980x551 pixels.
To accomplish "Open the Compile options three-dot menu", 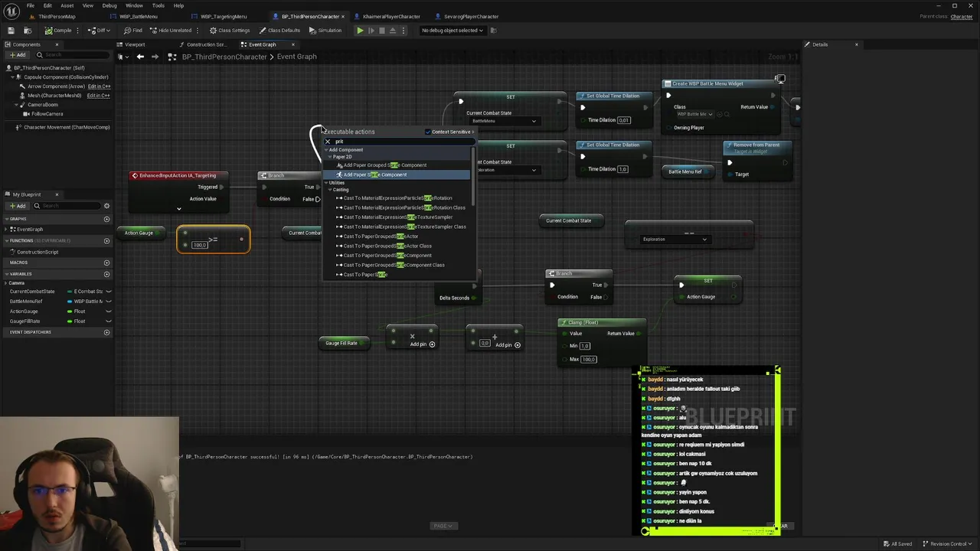I will coord(79,31).
